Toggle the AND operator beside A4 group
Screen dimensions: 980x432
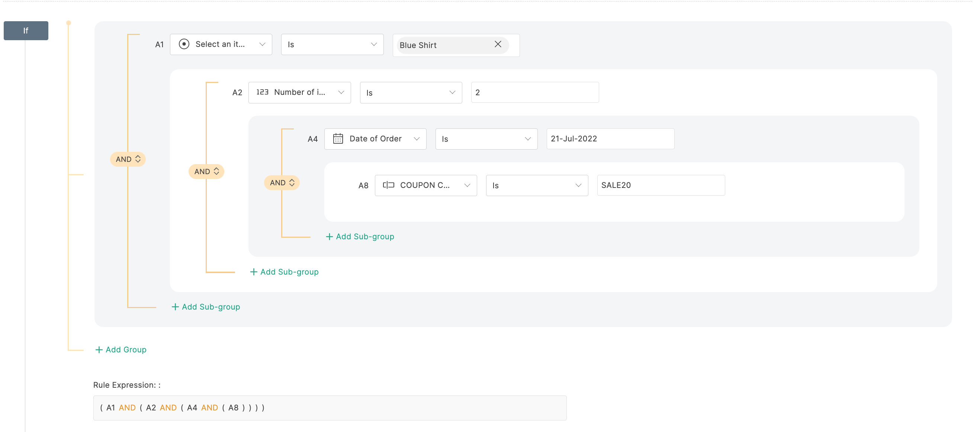282,183
